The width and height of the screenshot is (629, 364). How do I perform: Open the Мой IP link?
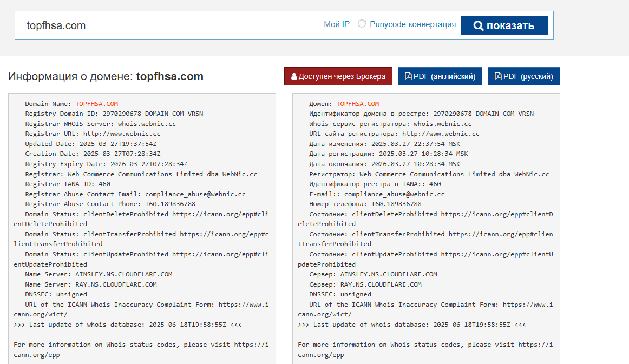pos(336,24)
